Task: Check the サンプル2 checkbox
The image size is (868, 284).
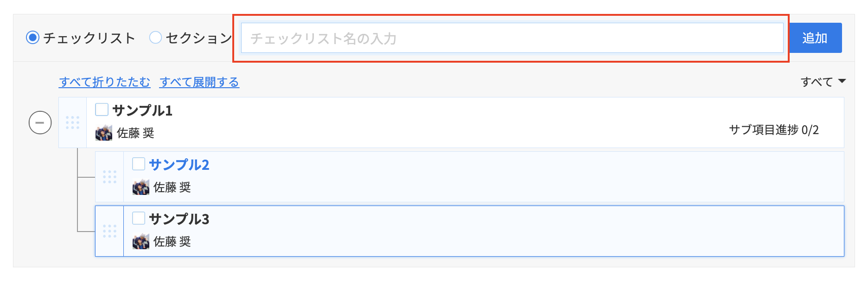Action: pos(139,164)
